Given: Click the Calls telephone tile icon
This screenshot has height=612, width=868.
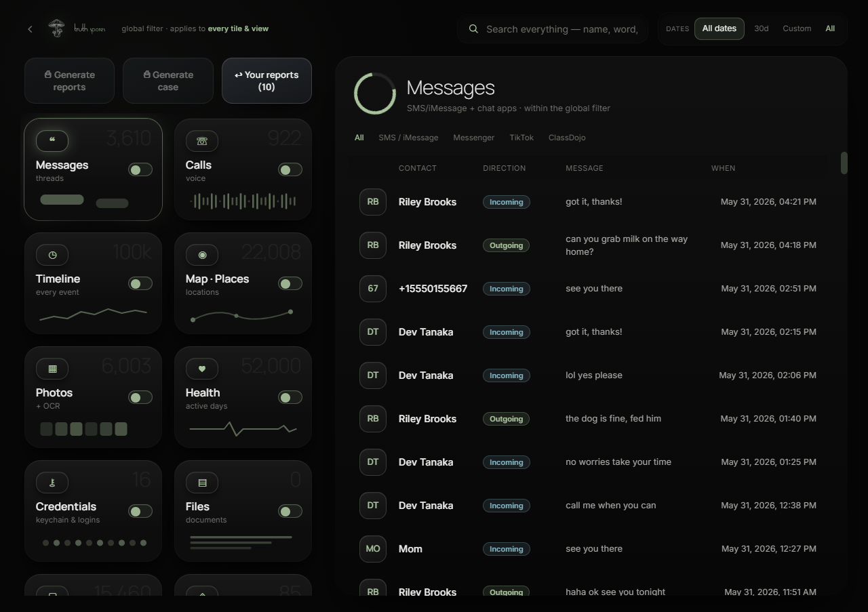Looking at the screenshot, I should pos(202,141).
